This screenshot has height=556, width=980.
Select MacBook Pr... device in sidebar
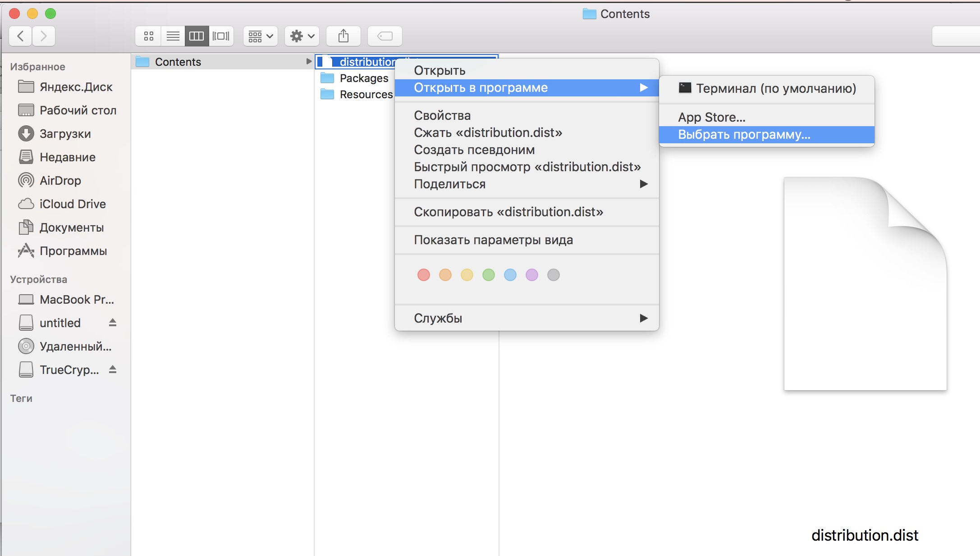(x=65, y=299)
